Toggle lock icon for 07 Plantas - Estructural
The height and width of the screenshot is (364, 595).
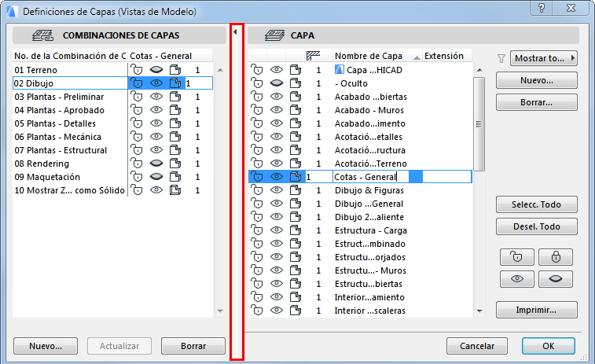tap(137, 150)
